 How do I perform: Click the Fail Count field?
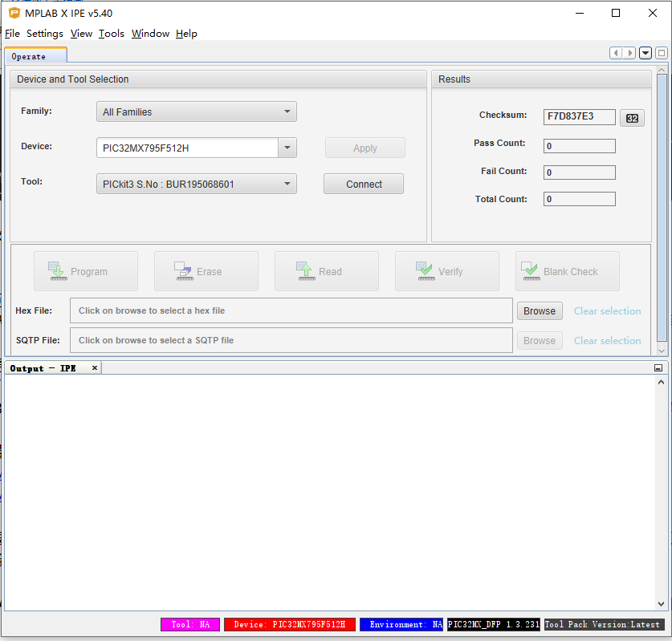tap(580, 172)
